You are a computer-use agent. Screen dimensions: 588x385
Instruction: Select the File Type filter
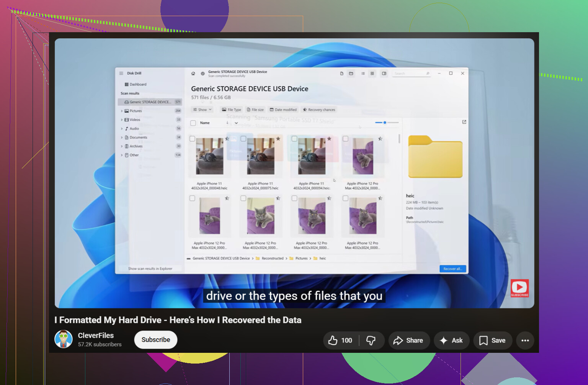pyautogui.click(x=232, y=110)
